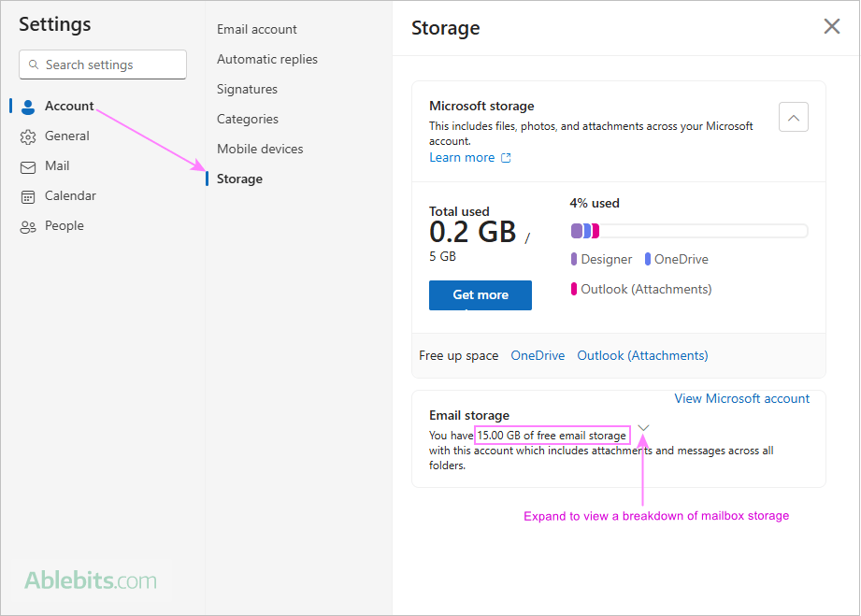861x616 pixels.
Task: Click the 'Settings' dialog heading
Action: (x=55, y=24)
